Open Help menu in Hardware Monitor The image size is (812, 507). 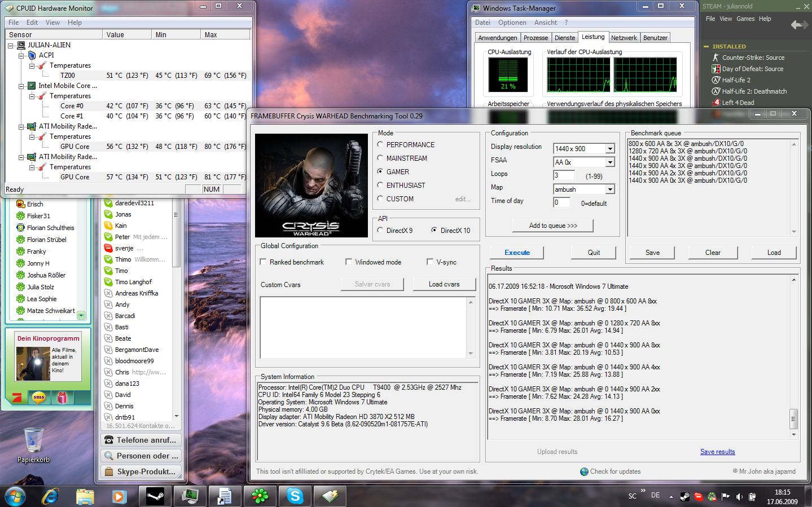[74, 23]
